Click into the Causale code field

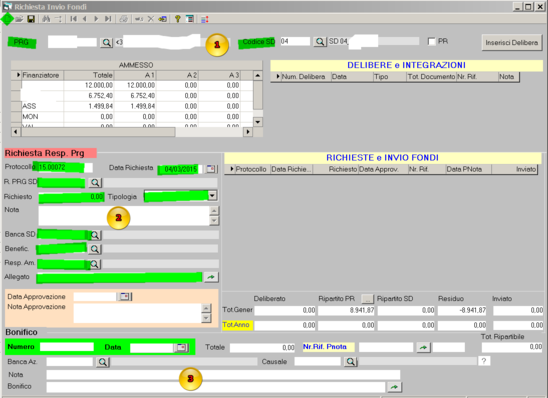point(317,362)
